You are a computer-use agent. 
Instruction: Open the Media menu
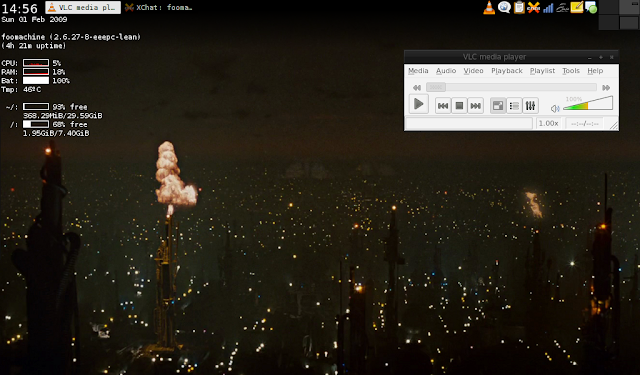(x=418, y=71)
